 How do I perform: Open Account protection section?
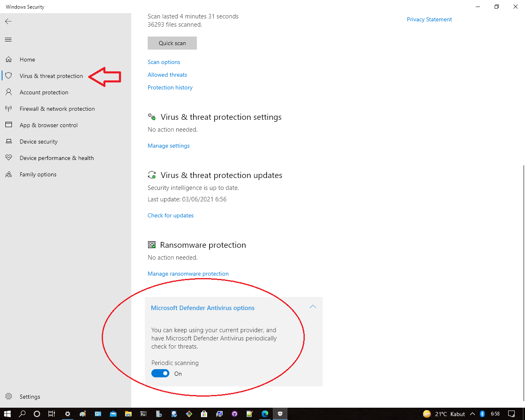pos(66,92)
